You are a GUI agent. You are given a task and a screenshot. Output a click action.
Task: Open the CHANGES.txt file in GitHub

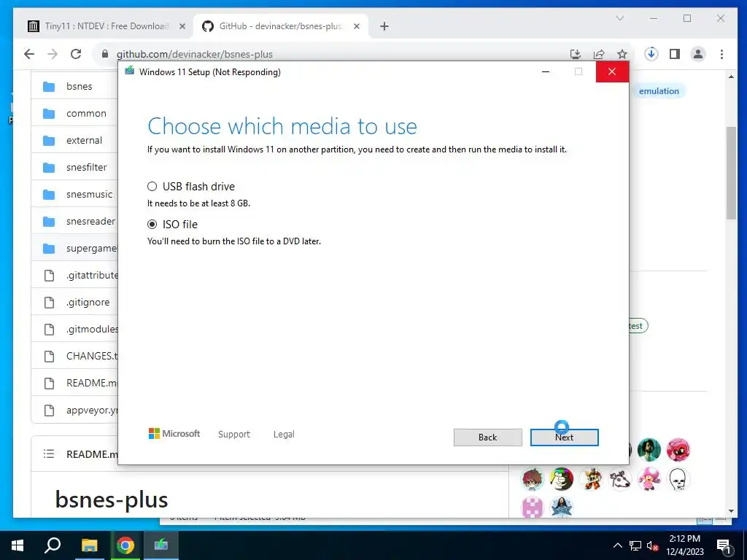(x=92, y=356)
